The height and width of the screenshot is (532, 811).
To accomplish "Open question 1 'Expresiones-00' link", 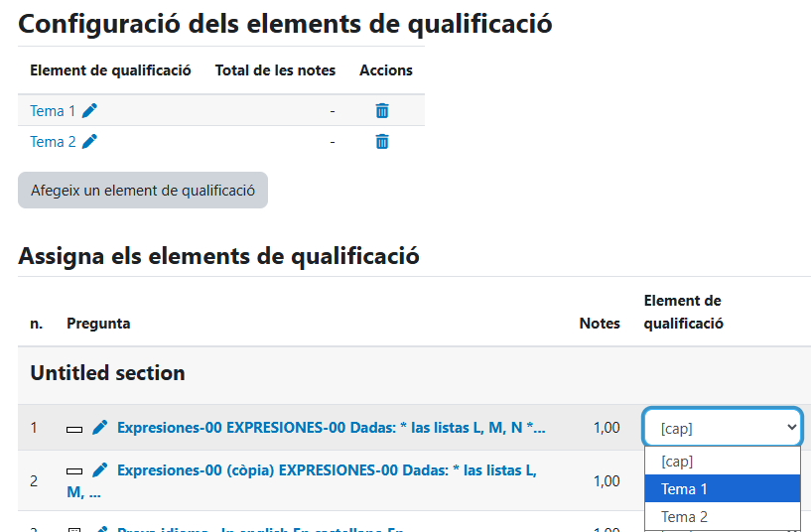I will point(331,428).
